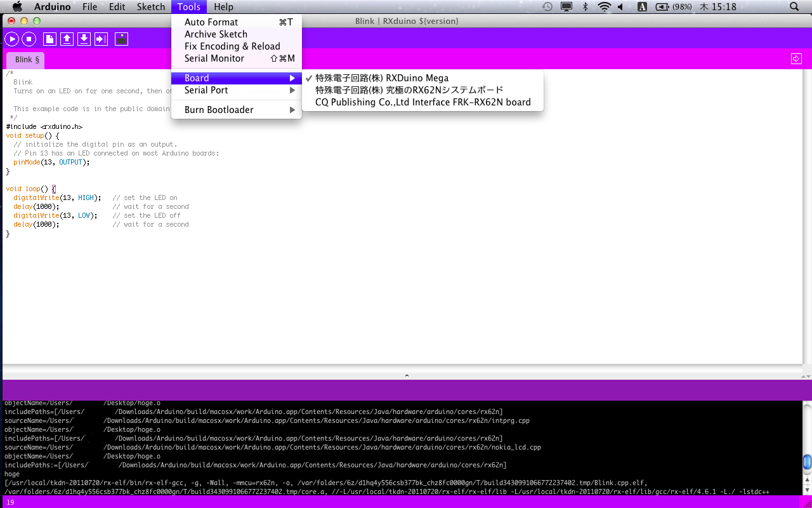The width and height of the screenshot is (812, 508).
Task: Open the Sketch menu in menu bar
Action: (x=151, y=7)
